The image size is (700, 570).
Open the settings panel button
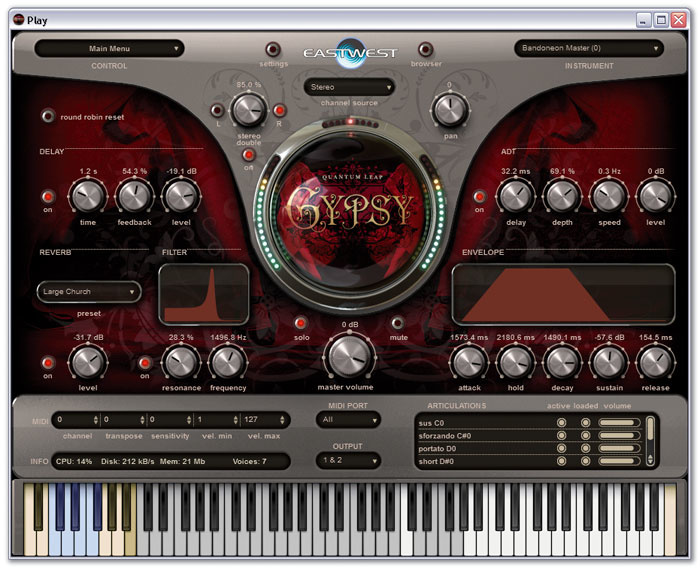(x=273, y=49)
